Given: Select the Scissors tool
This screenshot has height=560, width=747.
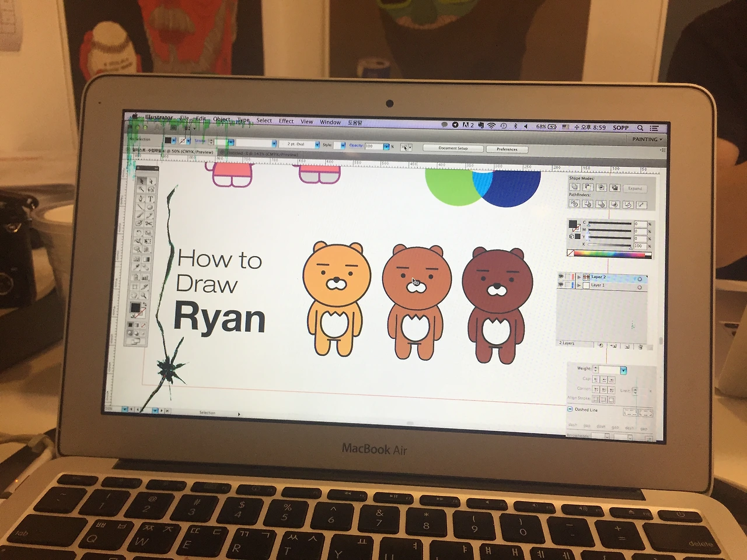Looking at the screenshot, I should (149, 225).
